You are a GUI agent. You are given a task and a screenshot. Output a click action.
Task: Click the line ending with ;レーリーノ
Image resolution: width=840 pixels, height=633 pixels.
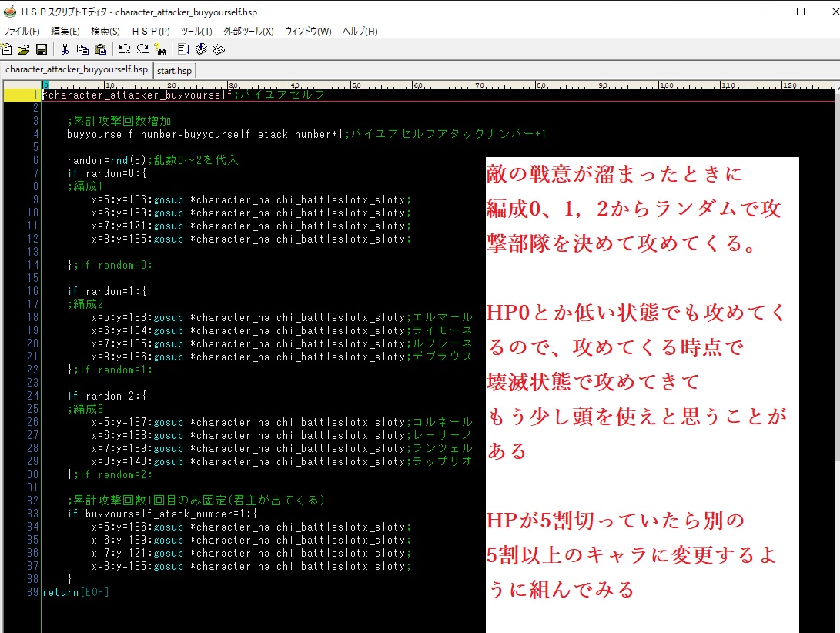[x=282, y=435]
